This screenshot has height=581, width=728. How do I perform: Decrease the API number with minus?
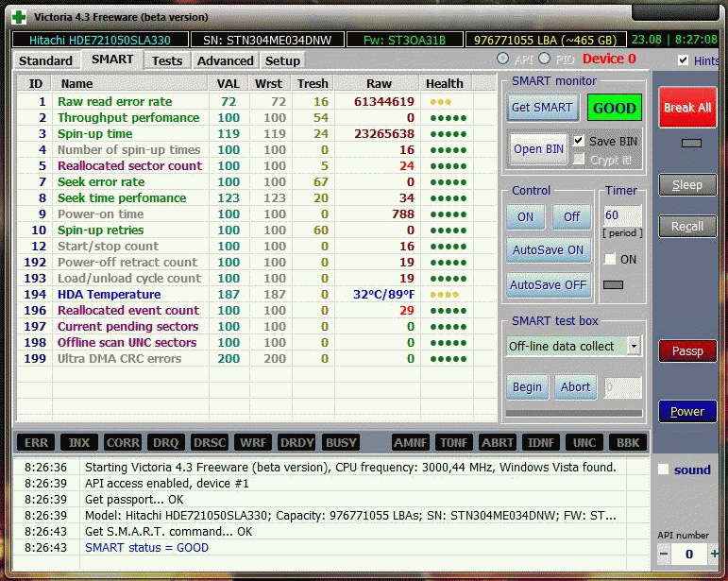(664, 554)
